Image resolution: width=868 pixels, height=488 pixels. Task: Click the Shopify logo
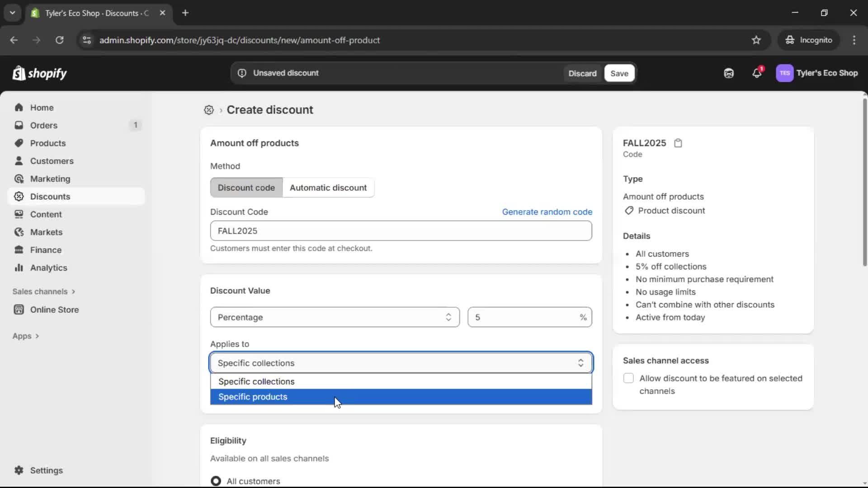[x=40, y=73]
